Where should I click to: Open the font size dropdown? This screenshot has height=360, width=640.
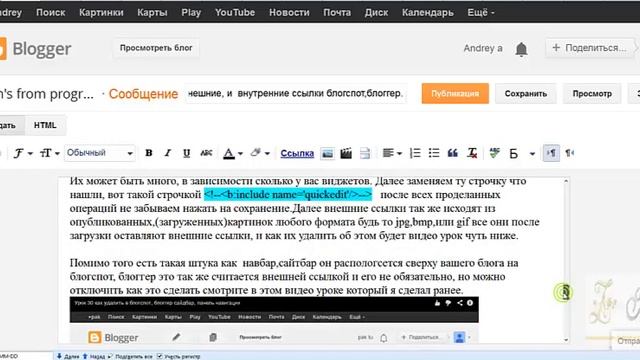49,153
